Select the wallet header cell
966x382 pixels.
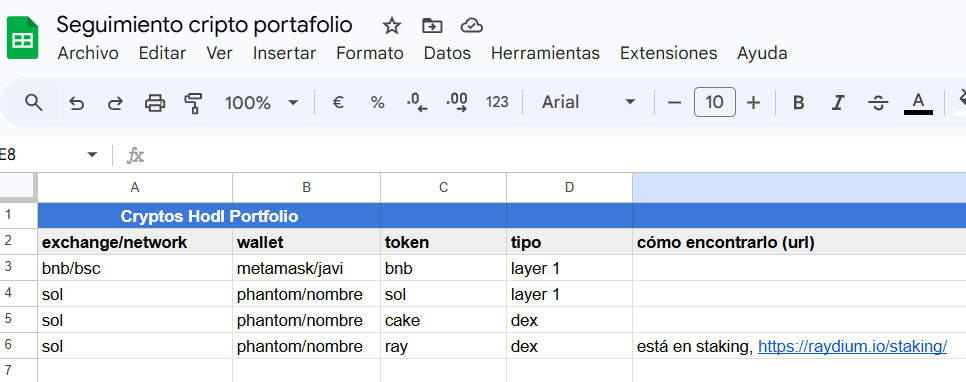(306, 242)
